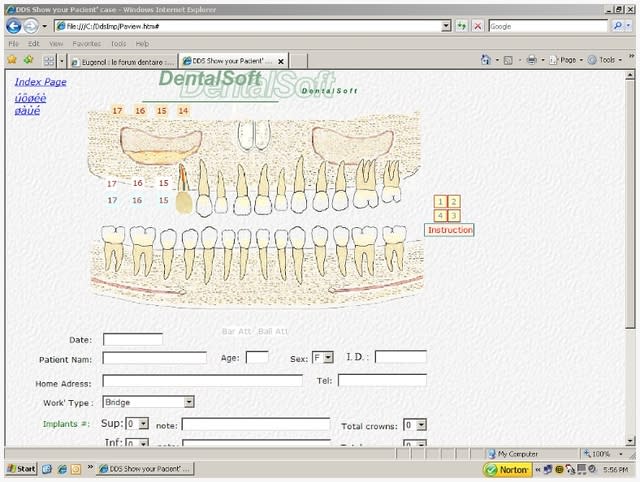Click the Print icon in command bar
The height and width of the screenshot is (482, 640).
pyautogui.click(x=532, y=60)
